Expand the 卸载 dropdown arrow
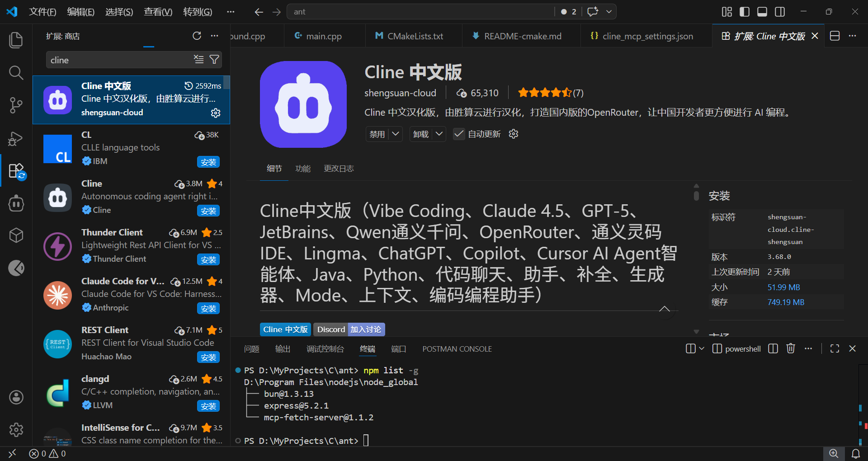This screenshot has width=868, height=461. (x=439, y=134)
